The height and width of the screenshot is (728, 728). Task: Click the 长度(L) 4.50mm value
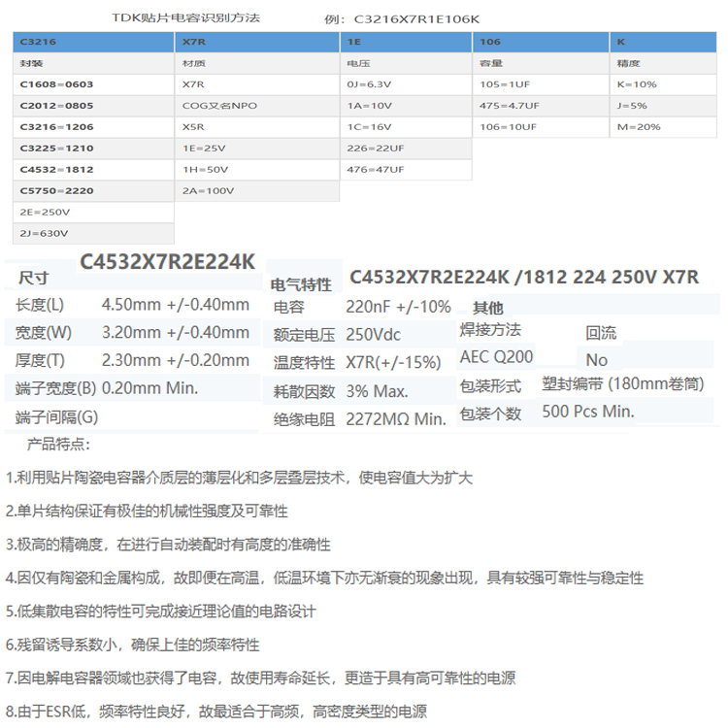pyautogui.click(x=176, y=305)
